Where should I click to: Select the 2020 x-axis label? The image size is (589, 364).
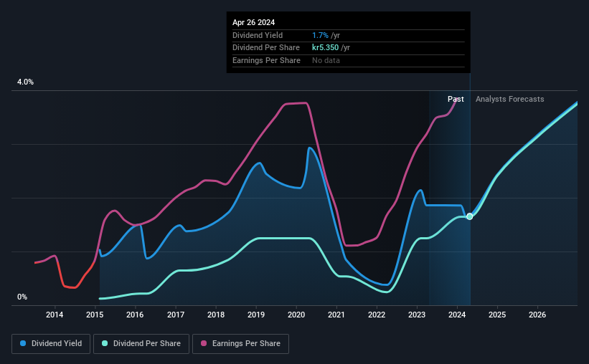[x=296, y=315]
